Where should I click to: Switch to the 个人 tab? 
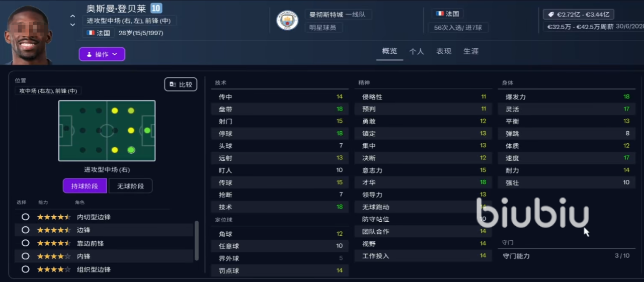(417, 51)
